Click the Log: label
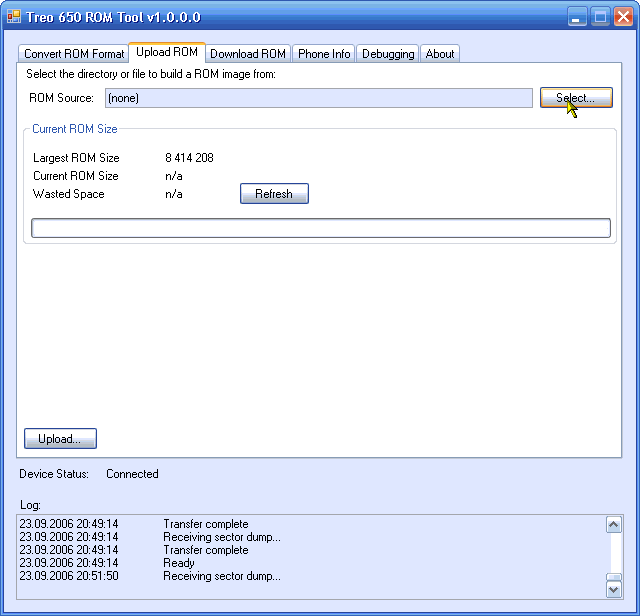 [x=31, y=505]
